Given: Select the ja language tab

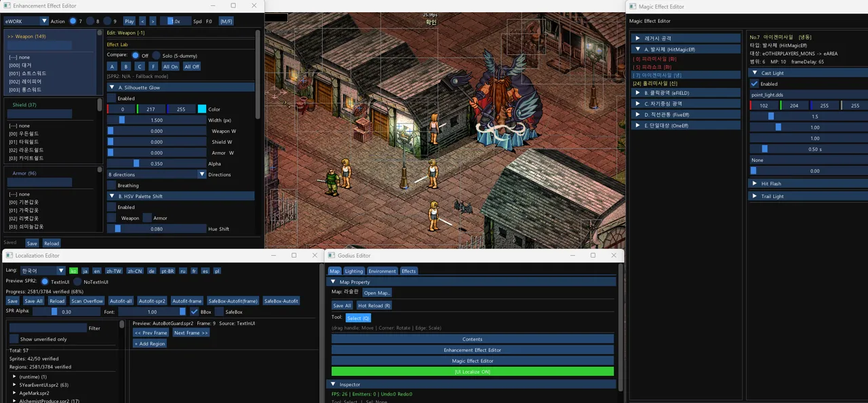Looking at the screenshot, I should point(85,271).
